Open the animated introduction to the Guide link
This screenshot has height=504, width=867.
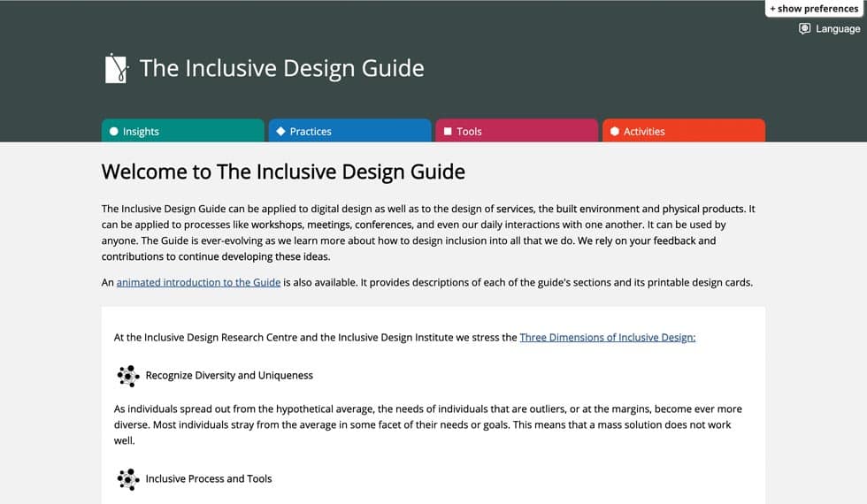(x=198, y=282)
